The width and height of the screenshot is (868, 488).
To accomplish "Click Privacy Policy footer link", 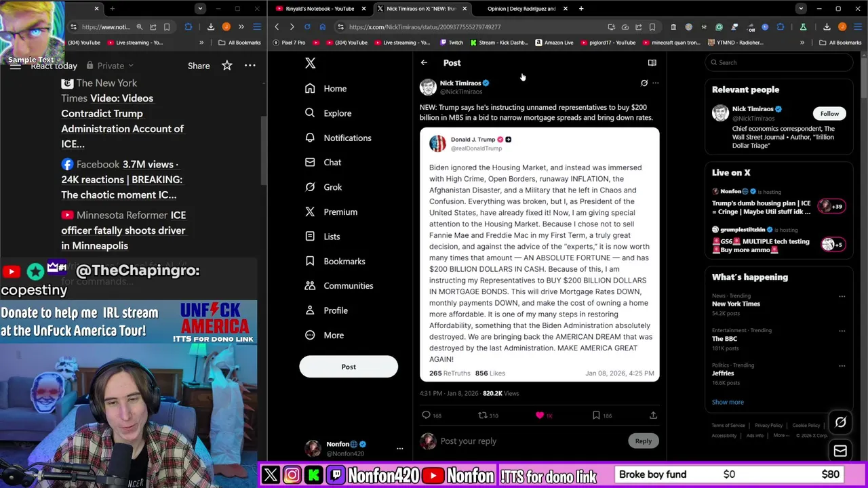I will pos(768,425).
